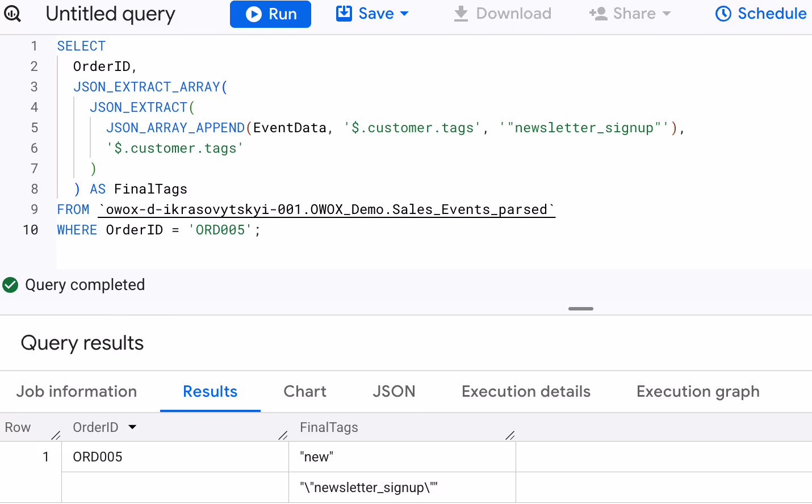This screenshot has width=812, height=504.
Task: Open the Share dropdown arrow
Action: tap(667, 14)
